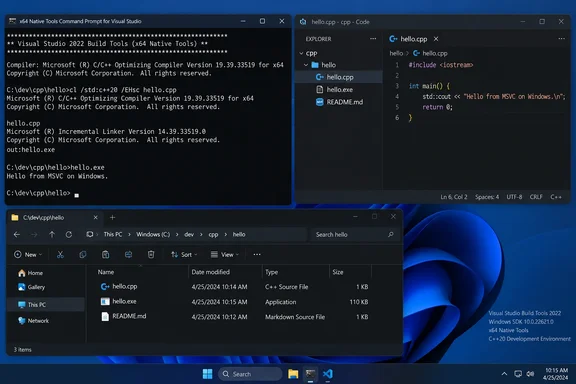
Task: Click the hello.exe application icon in File Explorer
Action: (105, 301)
